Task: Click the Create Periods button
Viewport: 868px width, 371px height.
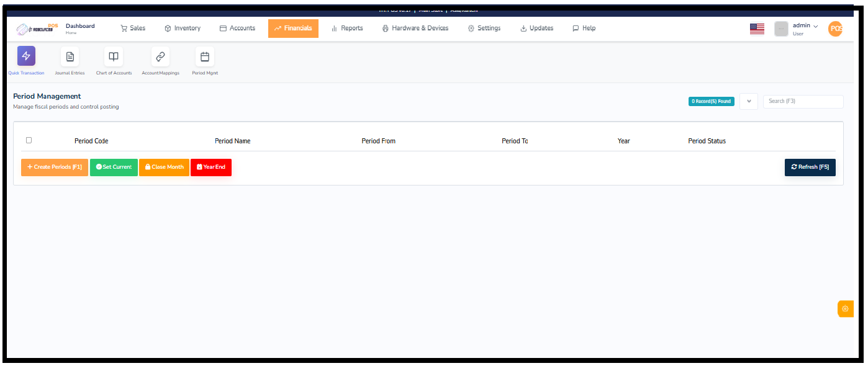Action: click(x=55, y=167)
